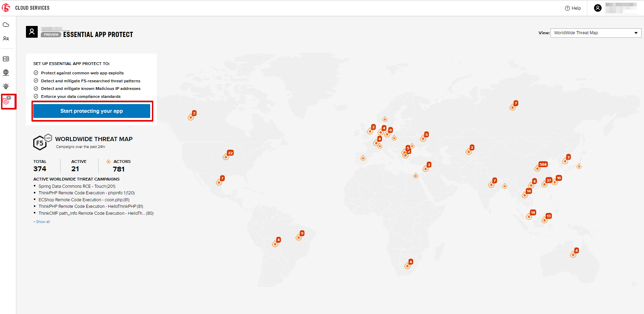Open the cloud icon in the sidebar
The height and width of the screenshot is (314, 644).
click(x=6, y=25)
